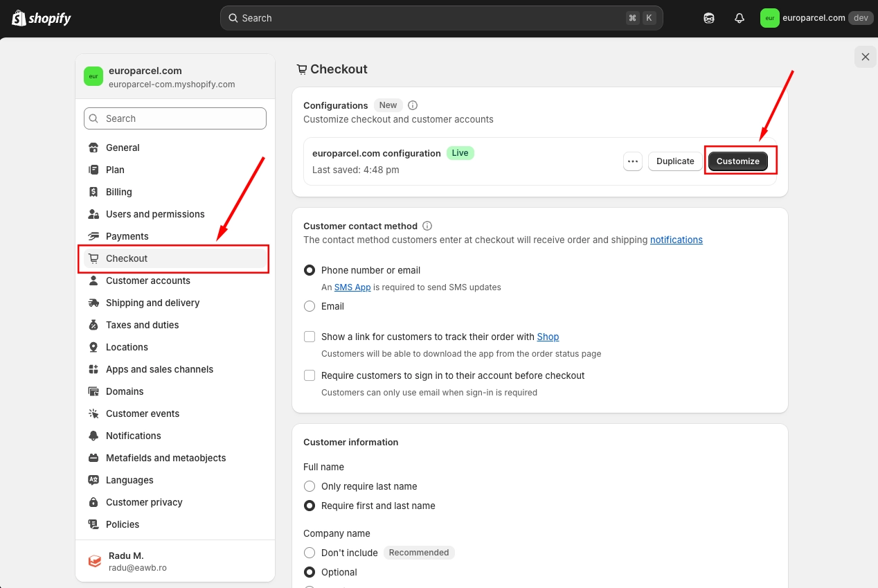Click the info icon next to Configurations

point(413,105)
